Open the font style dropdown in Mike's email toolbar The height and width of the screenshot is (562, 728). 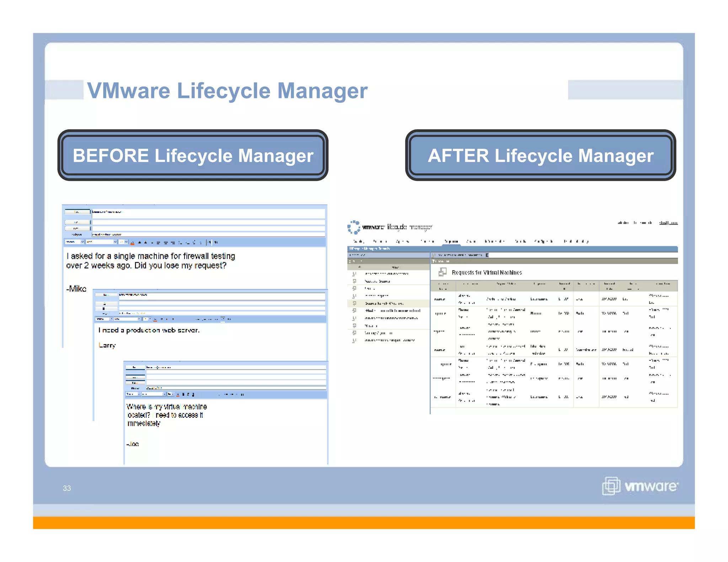pos(75,242)
